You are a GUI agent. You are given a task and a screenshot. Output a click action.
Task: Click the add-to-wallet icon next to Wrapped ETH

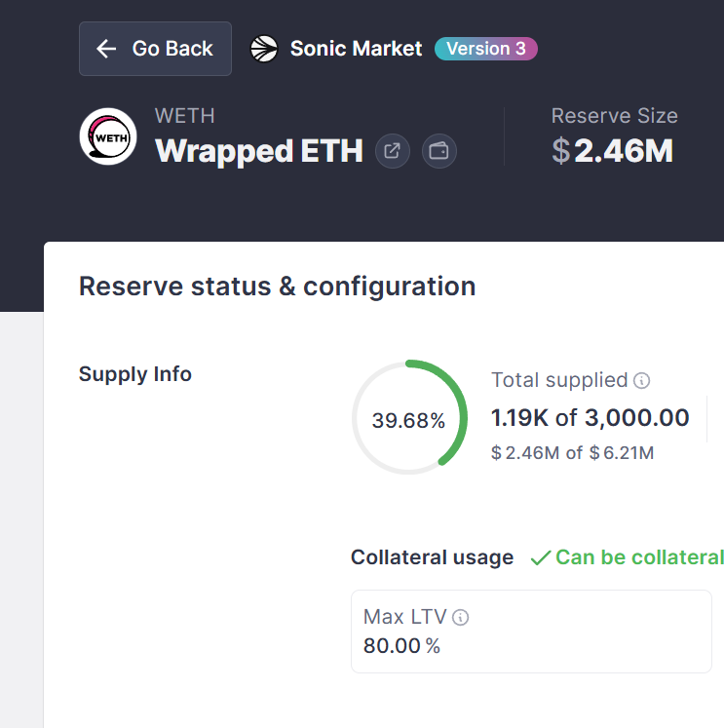[x=439, y=151]
